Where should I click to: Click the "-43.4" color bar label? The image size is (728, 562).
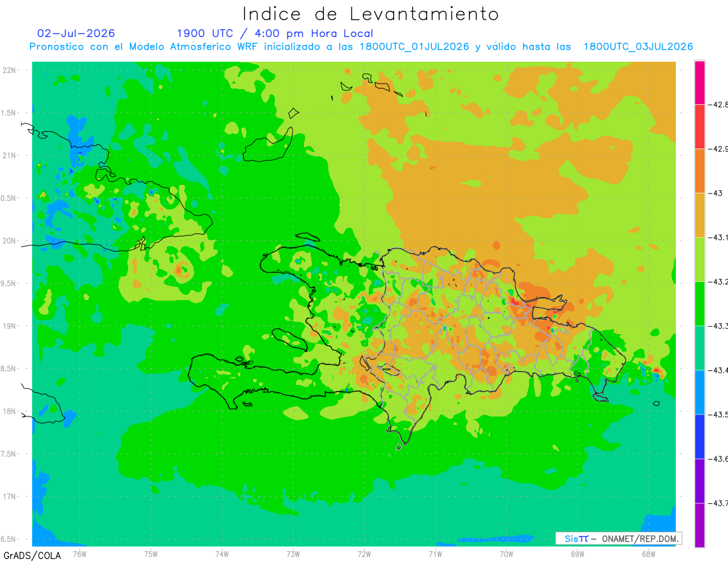point(719,370)
